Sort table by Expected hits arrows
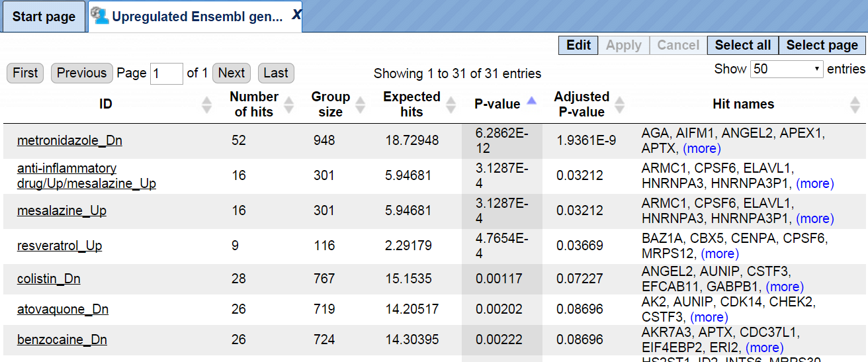This screenshot has width=868, height=362. click(x=451, y=105)
